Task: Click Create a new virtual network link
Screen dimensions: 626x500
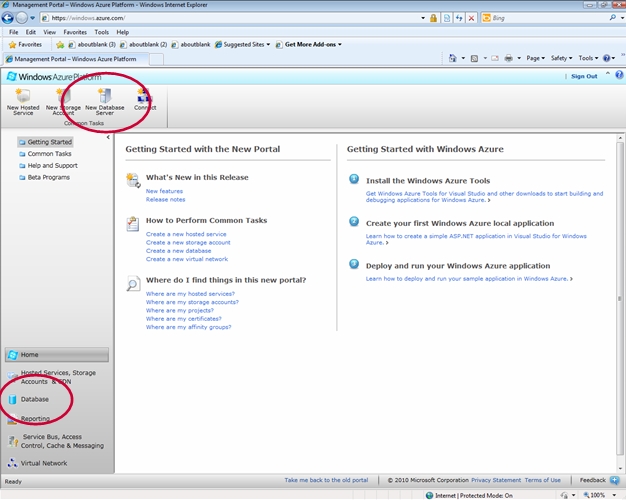Action: click(187, 259)
